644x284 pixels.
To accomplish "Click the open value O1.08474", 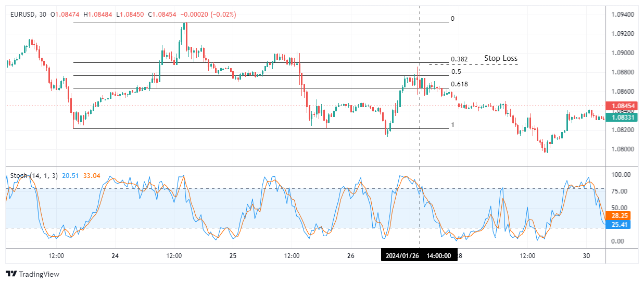I will pyautogui.click(x=65, y=15).
